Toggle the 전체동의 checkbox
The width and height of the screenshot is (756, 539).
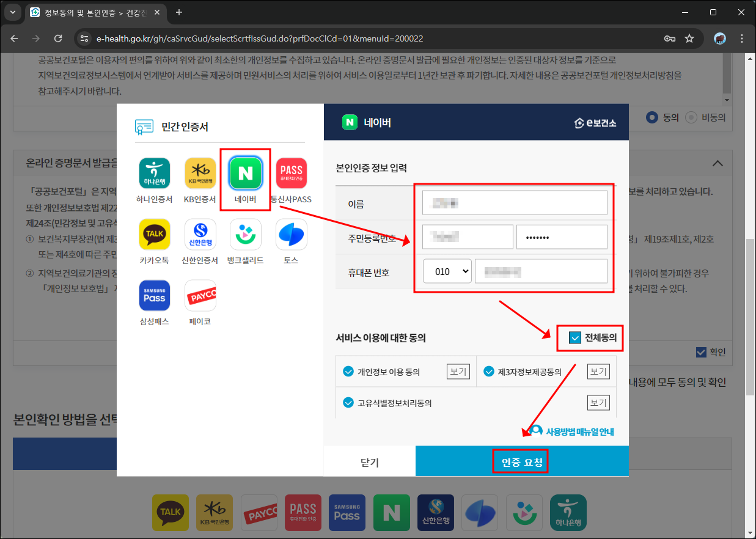pyautogui.click(x=574, y=337)
